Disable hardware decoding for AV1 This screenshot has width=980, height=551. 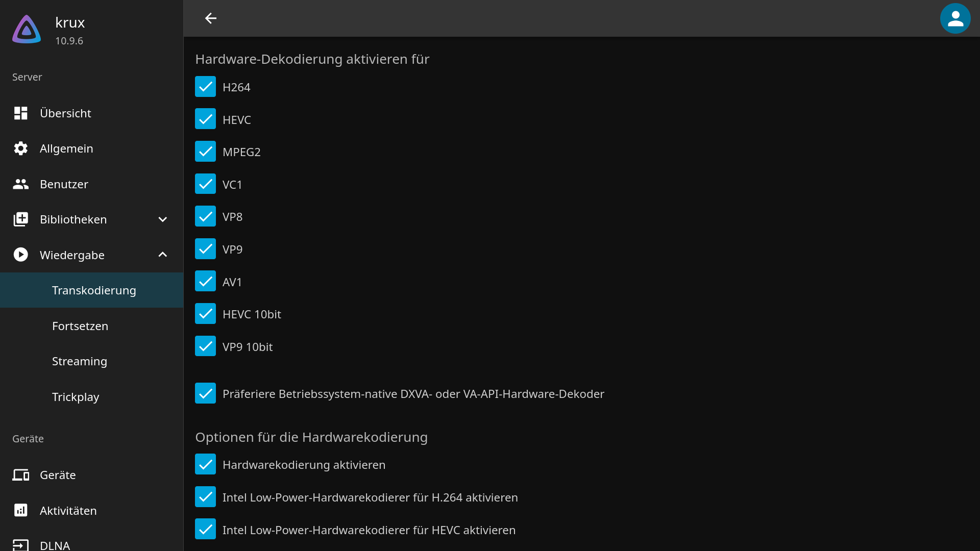pos(205,281)
